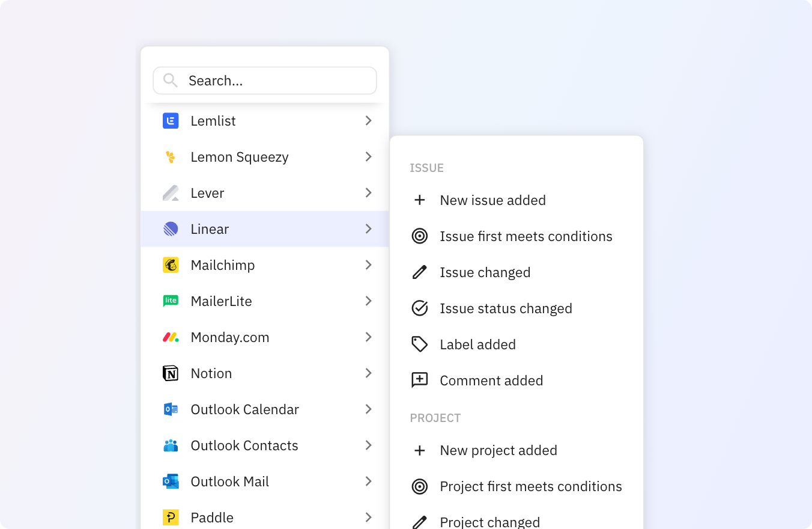Image resolution: width=812 pixels, height=529 pixels.
Task: Open the Notion entry label
Action: (x=211, y=373)
